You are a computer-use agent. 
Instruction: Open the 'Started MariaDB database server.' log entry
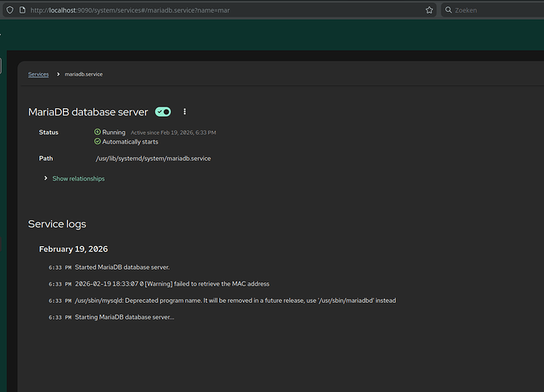tap(122, 267)
